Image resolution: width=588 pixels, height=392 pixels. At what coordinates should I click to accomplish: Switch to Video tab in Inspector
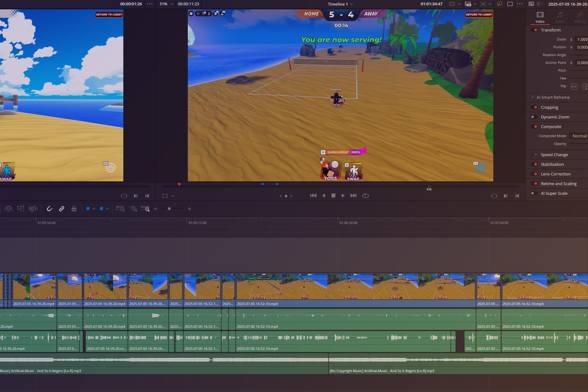540,17
